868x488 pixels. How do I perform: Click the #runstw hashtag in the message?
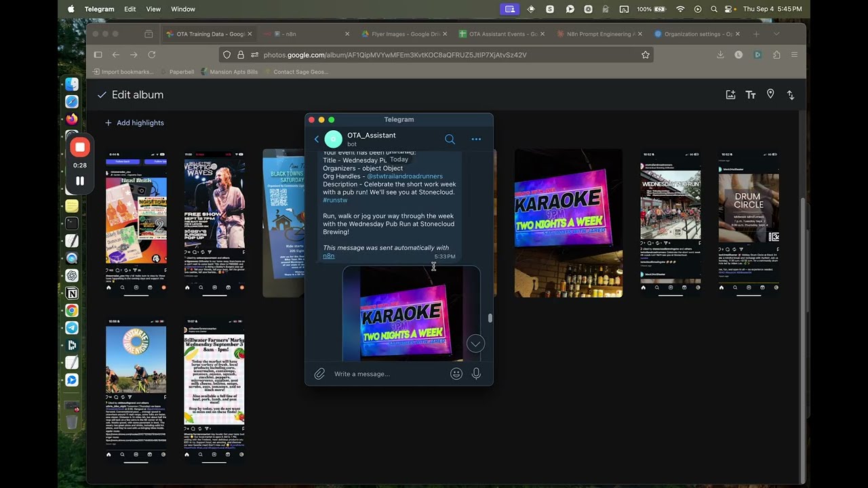click(335, 200)
